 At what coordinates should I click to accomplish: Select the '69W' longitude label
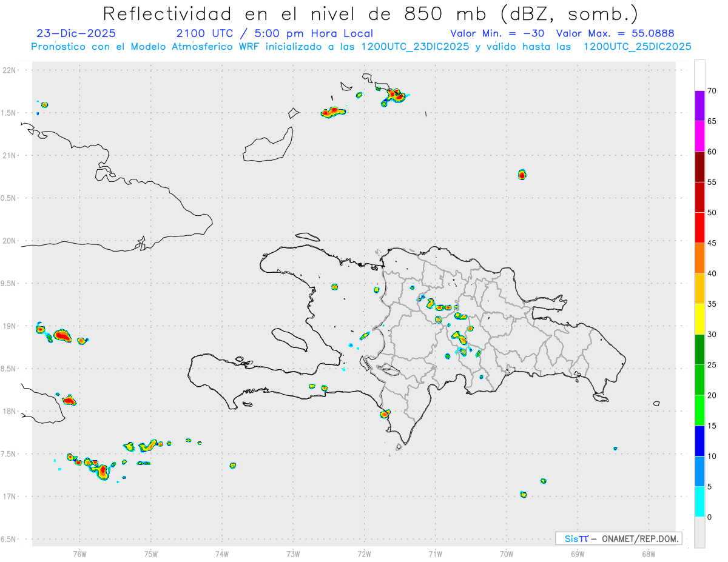click(578, 554)
